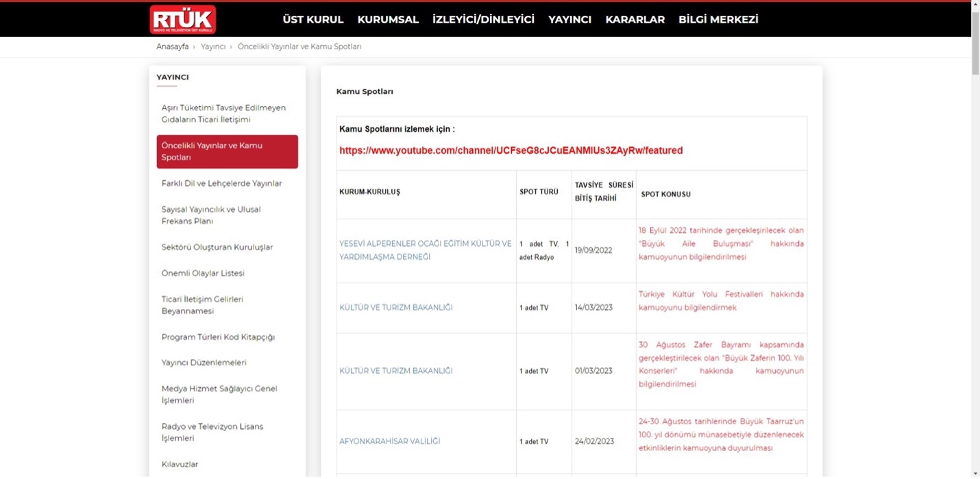Click the scrollbar down arrow

(975, 472)
